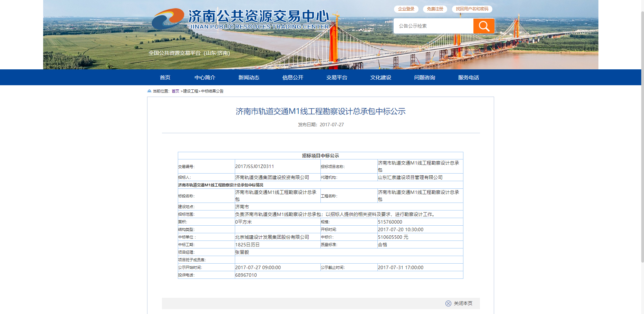The image size is (644, 314).
Task: Click the 建设工程 breadcrumb link
Action: tap(191, 91)
